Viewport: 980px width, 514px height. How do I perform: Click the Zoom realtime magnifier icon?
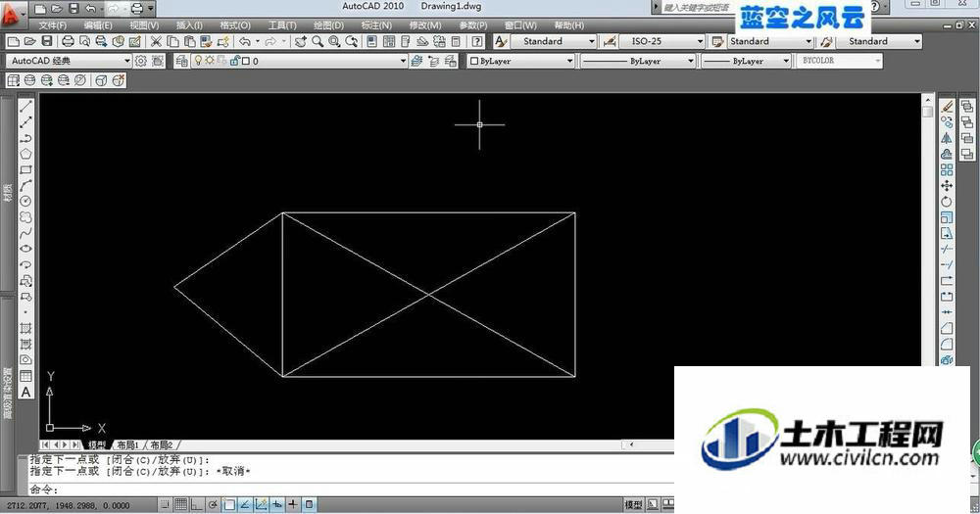point(318,41)
